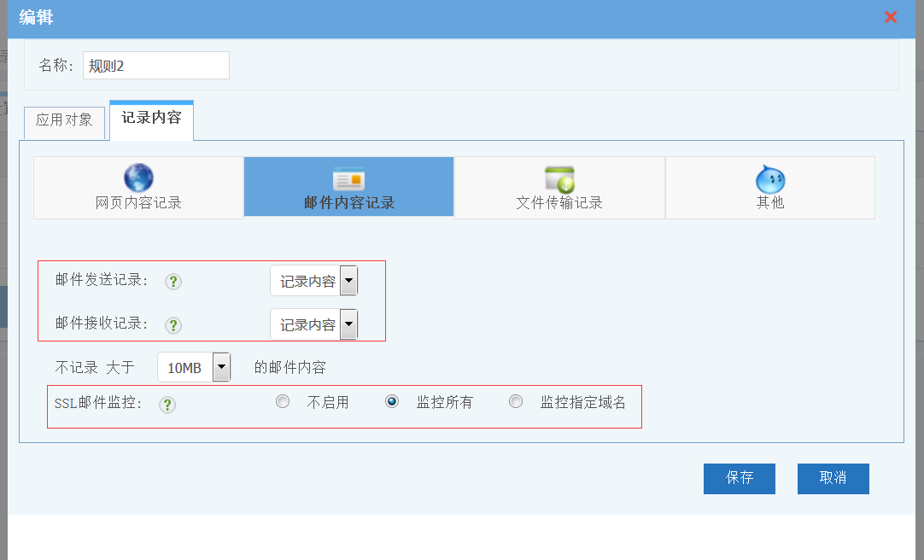Click the file transfer download icon

(x=559, y=179)
